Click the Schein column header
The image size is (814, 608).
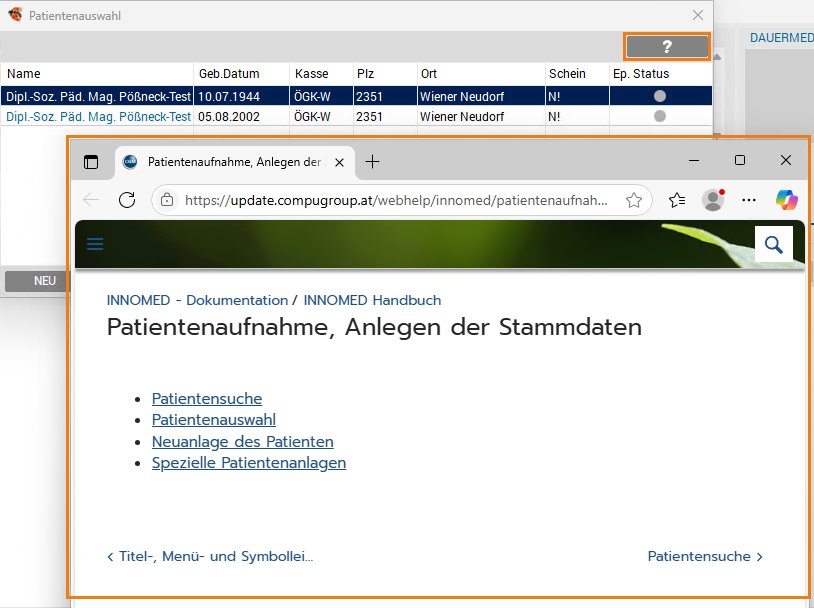pyautogui.click(x=577, y=74)
